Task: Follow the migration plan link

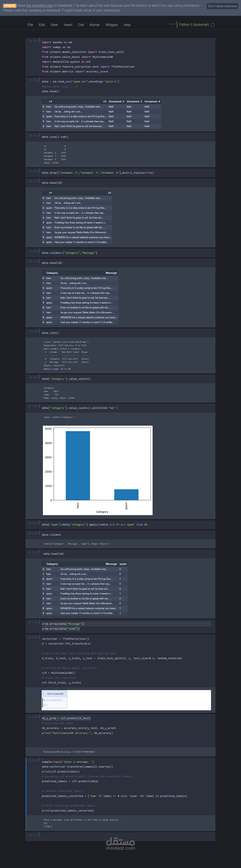Action: (x=40, y=6)
